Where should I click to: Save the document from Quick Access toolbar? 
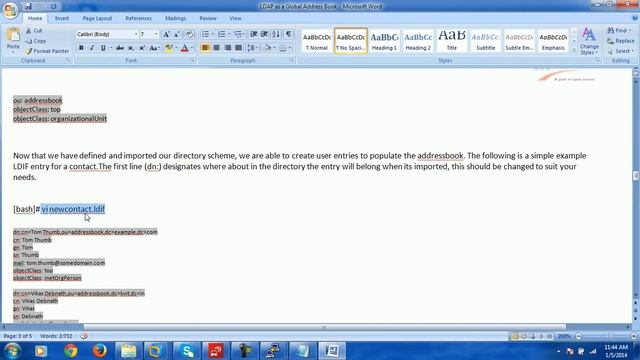pyautogui.click(x=28, y=6)
